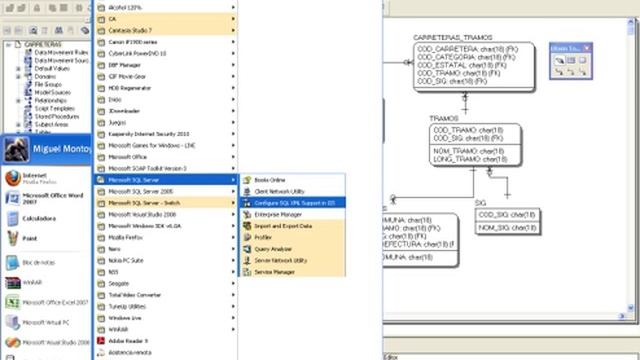
Task: Open Adobe Reader 9 from programs list
Action: click(x=166, y=341)
